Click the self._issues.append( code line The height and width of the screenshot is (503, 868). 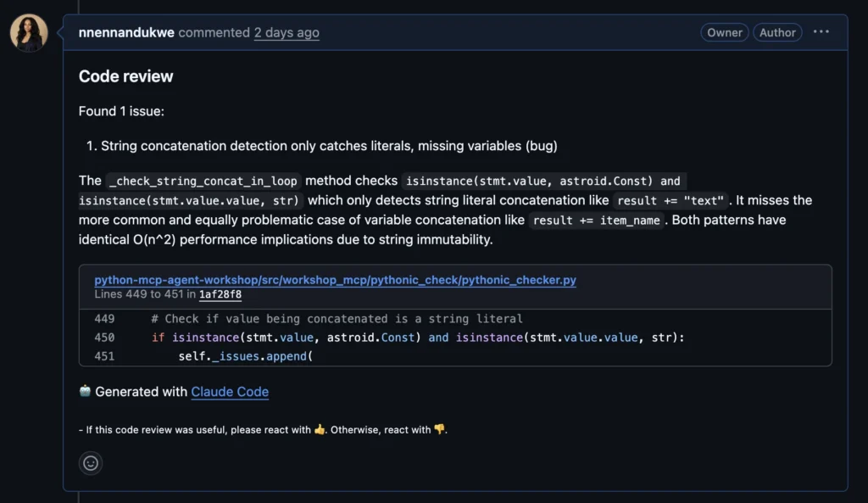click(245, 356)
